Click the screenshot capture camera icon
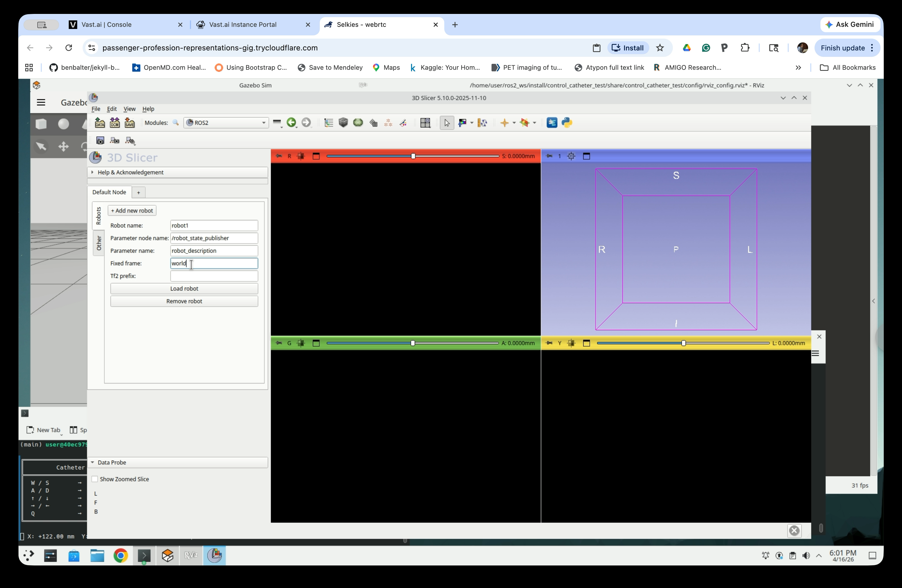This screenshot has height=588, width=902. tap(100, 141)
